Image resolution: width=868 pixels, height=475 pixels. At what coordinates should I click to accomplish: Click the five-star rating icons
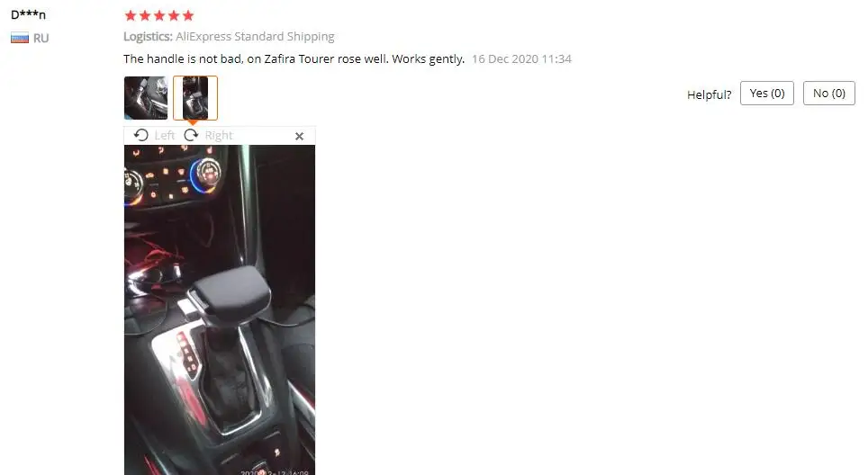click(159, 15)
